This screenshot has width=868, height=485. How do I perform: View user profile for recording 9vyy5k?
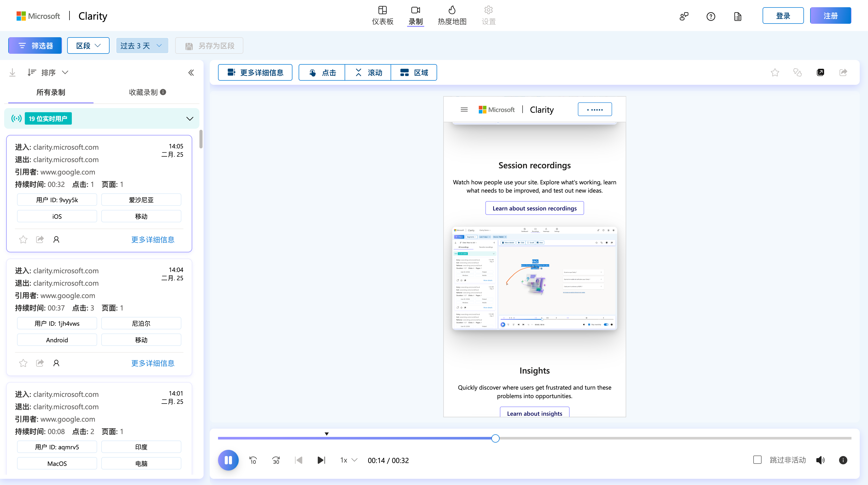56,239
